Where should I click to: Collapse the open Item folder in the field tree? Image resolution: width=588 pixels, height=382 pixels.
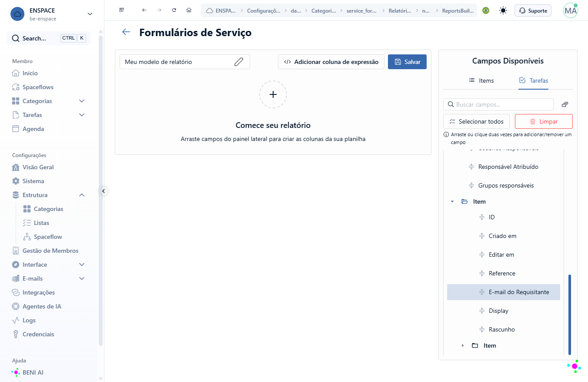pos(452,201)
